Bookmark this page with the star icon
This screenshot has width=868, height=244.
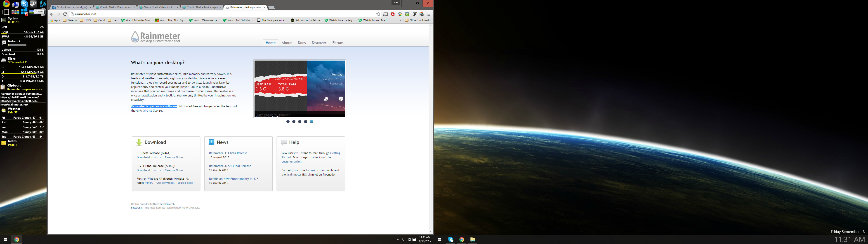tap(378, 14)
